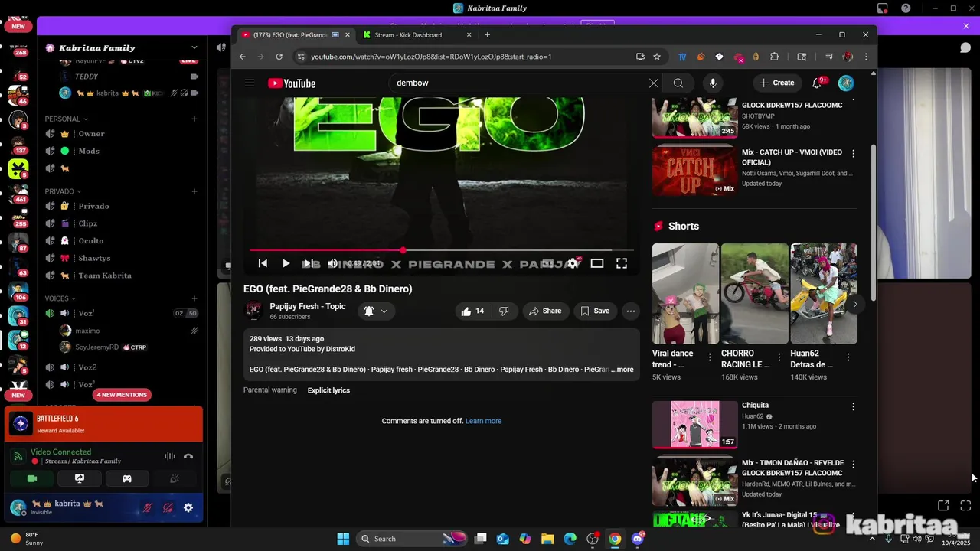Show the next Shorts with the arrow

854,304
